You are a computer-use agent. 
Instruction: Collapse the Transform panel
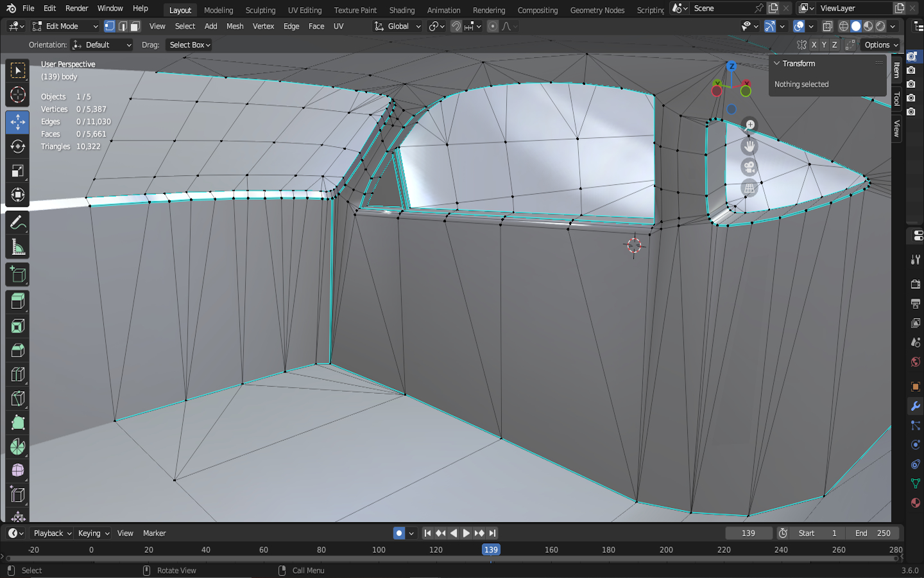coord(777,64)
